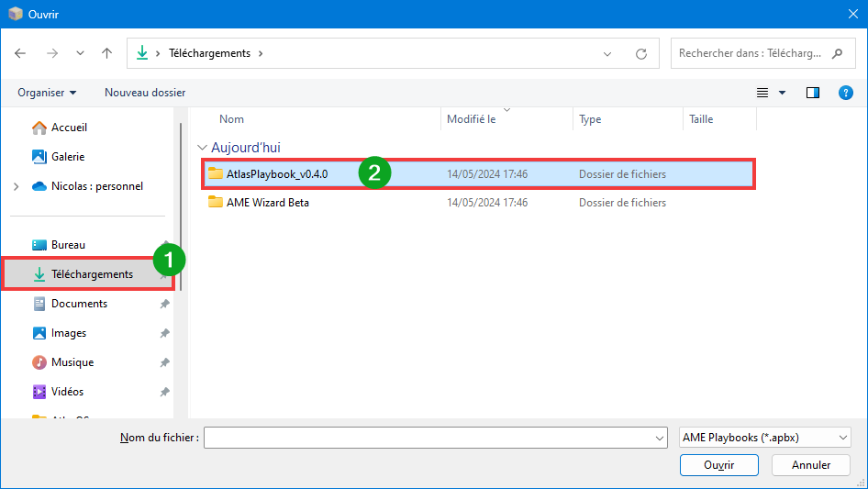This screenshot has height=489, width=868.
Task: Toggle the preview pane
Action: click(x=813, y=93)
